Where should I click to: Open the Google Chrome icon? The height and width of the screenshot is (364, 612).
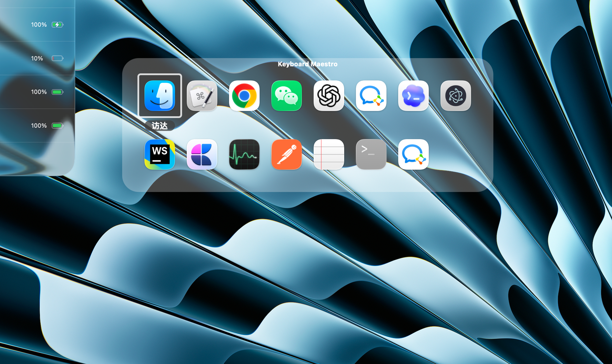pos(244,96)
